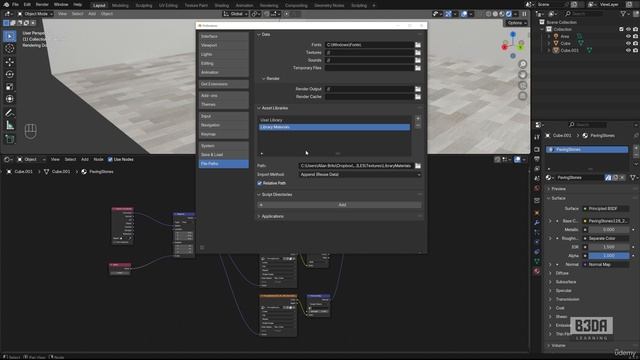This screenshot has height=360, width=640.
Task: Open Interface preferences category
Action: pos(224,36)
